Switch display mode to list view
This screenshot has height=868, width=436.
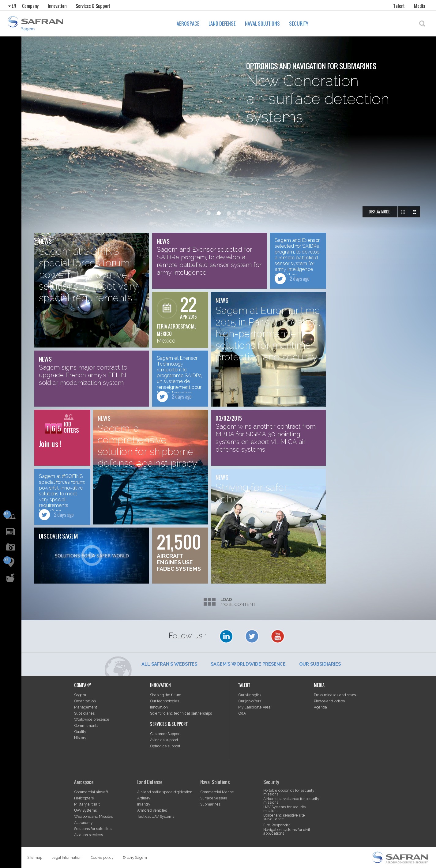coord(415,212)
